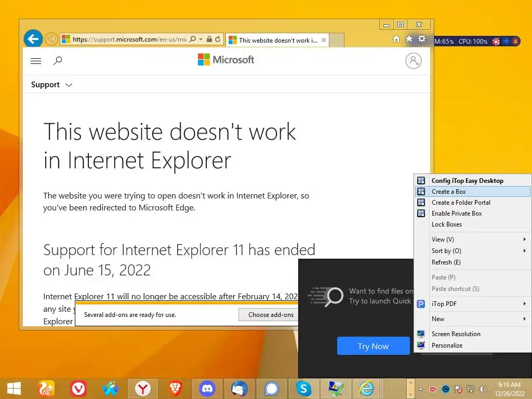Open Personalize from context menu

point(473,345)
